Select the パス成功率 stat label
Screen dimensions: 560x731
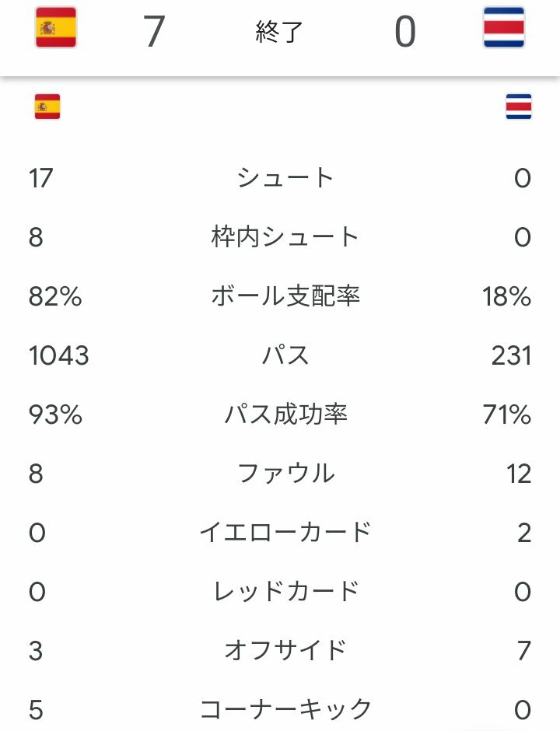tap(285, 414)
